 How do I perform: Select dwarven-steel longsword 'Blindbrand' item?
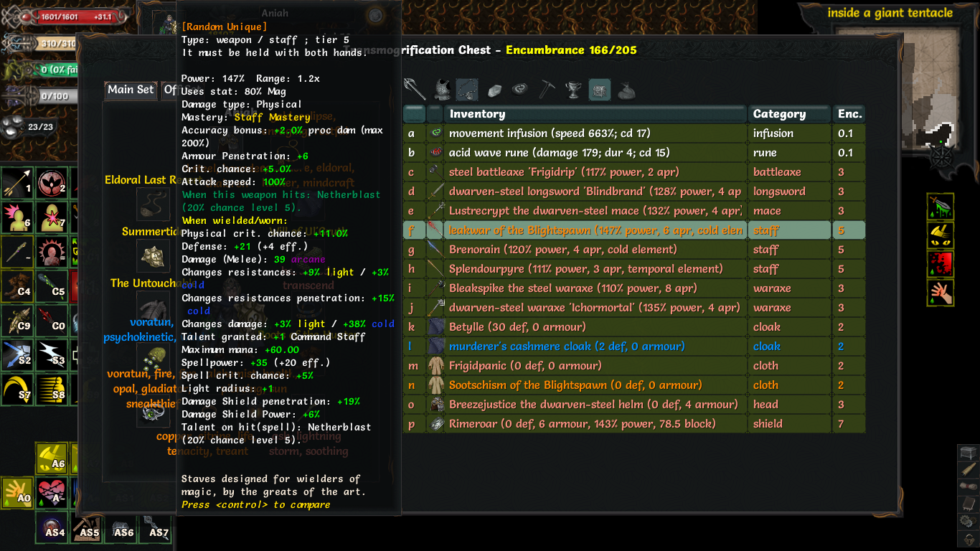[634, 192]
